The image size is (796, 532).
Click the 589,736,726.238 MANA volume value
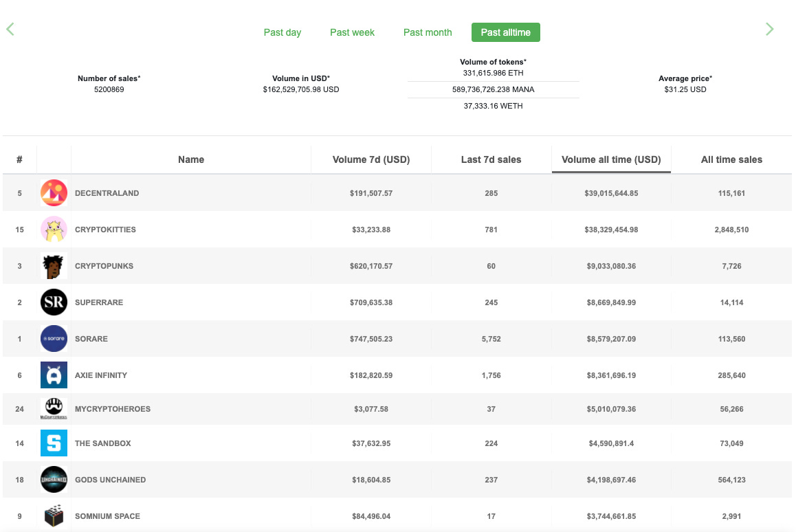pyautogui.click(x=493, y=89)
